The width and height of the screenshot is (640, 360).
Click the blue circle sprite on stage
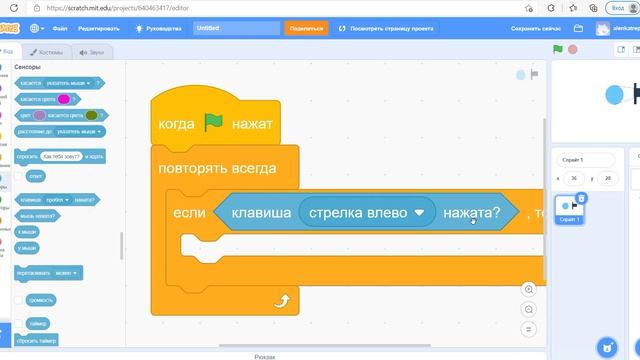pos(614,95)
